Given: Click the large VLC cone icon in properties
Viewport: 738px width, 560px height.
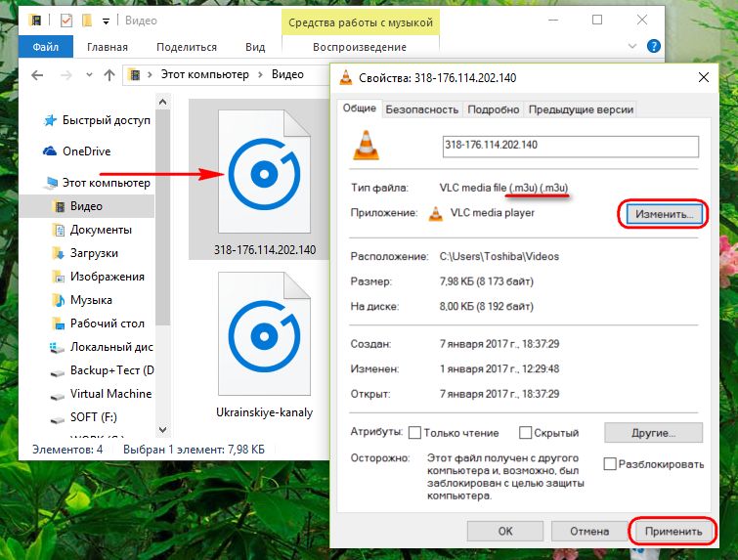Looking at the screenshot, I should (367, 145).
